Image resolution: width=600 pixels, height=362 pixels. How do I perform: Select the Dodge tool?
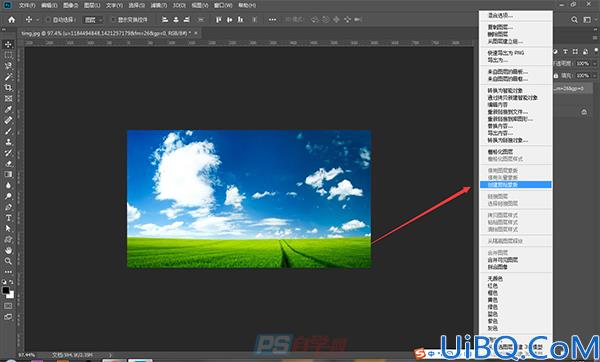(8, 196)
